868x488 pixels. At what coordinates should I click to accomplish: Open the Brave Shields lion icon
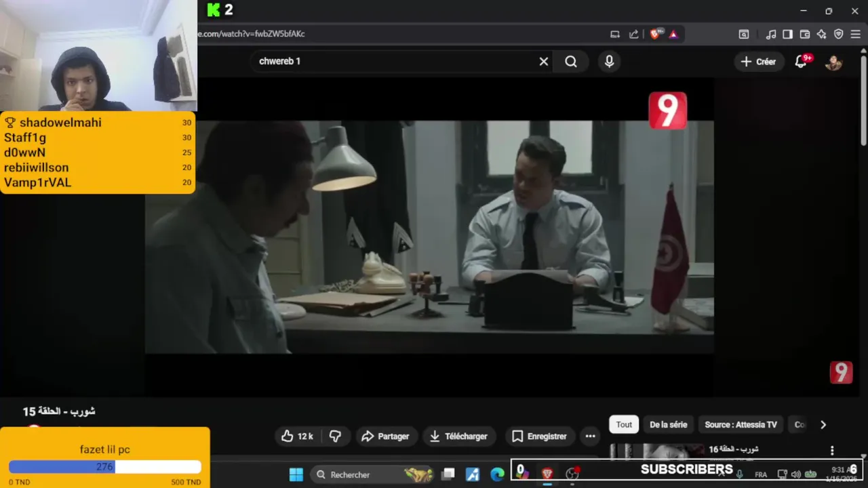click(x=655, y=34)
